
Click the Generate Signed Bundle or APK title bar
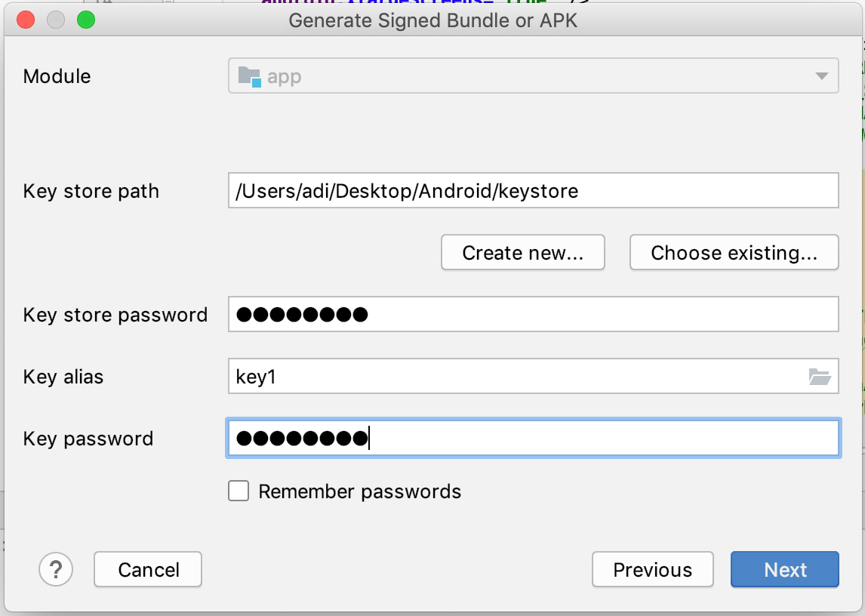point(432,20)
